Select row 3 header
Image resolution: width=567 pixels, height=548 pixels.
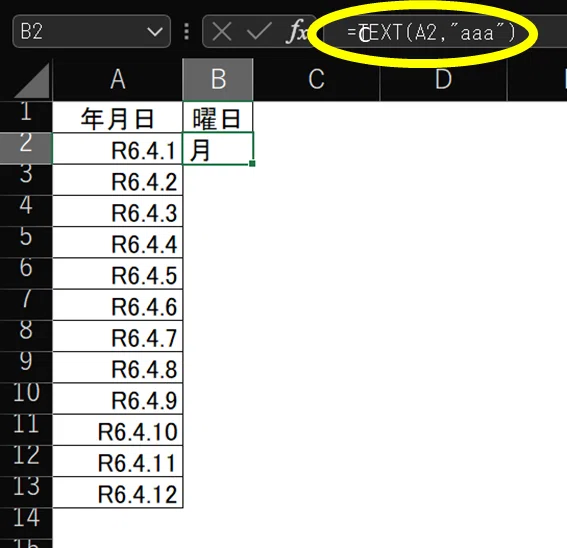tap(26, 179)
